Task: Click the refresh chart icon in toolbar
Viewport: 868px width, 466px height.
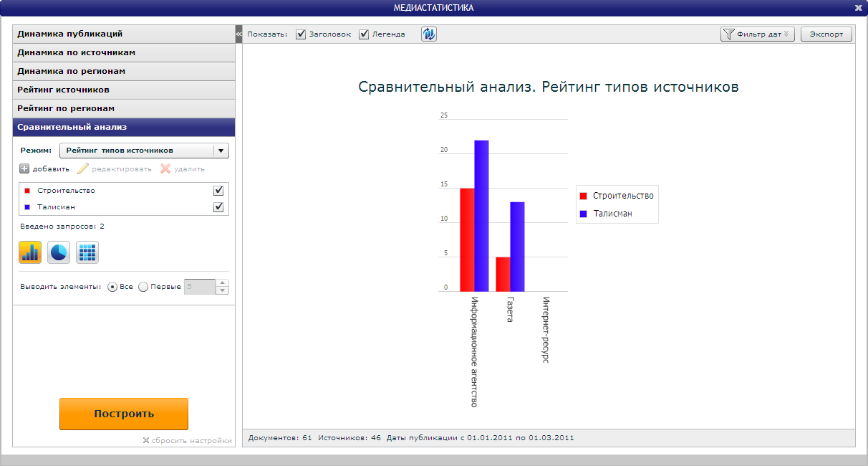Action: (428, 34)
